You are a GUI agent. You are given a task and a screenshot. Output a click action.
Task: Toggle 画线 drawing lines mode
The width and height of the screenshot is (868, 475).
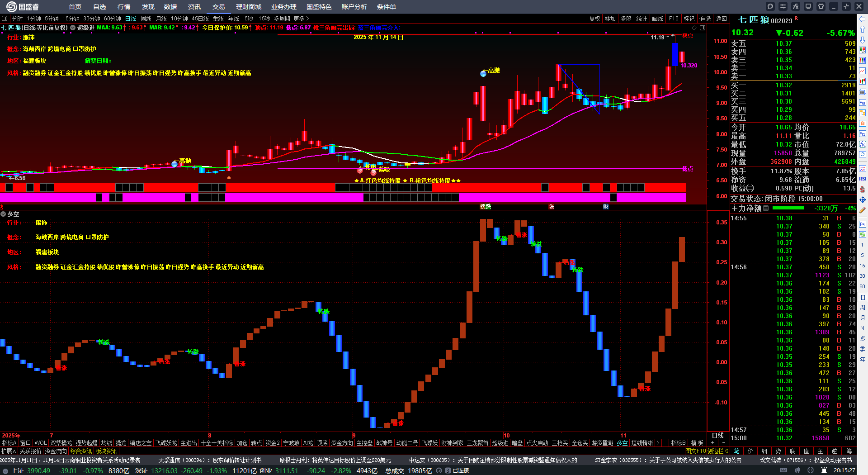[658, 19]
